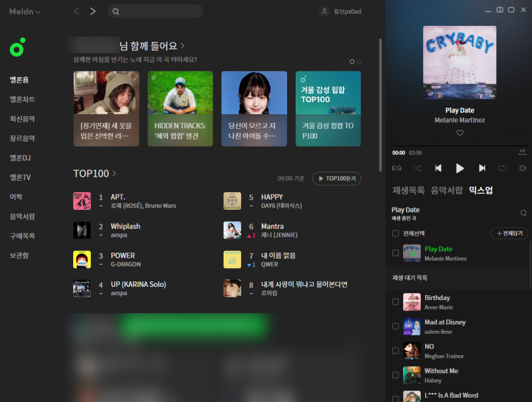Click the search magnifier icon in the top bar

coord(116,12)
